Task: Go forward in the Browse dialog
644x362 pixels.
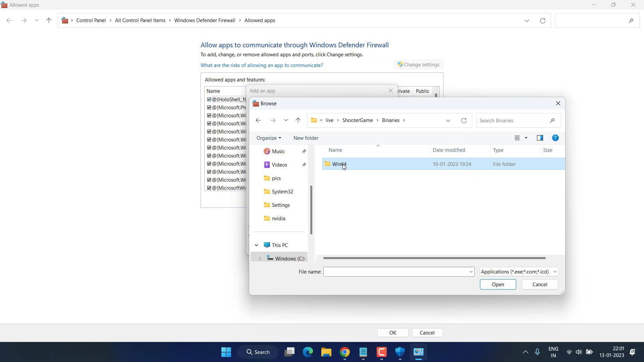Action: (x=273, y=120)
